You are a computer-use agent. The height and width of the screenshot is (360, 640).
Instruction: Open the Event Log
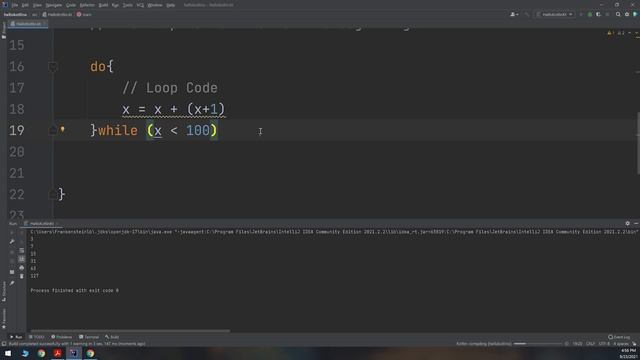pyautogui.click(x=619, y=337)
